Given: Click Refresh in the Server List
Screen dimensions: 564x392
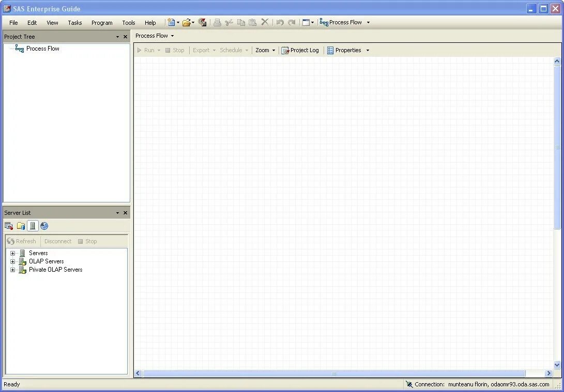Looking at the screenshot, I should (22, 241).
